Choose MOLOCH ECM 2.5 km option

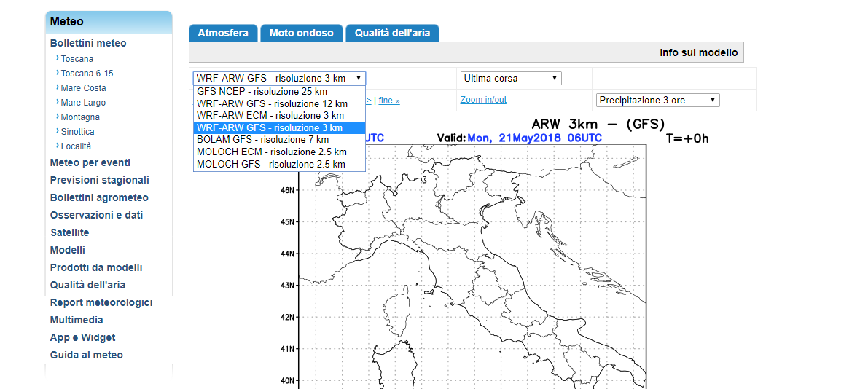click(271, 152)
